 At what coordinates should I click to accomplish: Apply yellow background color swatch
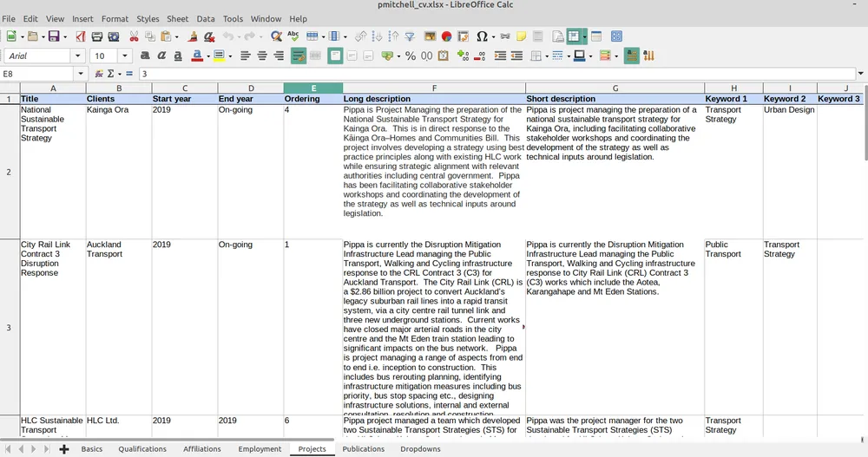[220, 55]
